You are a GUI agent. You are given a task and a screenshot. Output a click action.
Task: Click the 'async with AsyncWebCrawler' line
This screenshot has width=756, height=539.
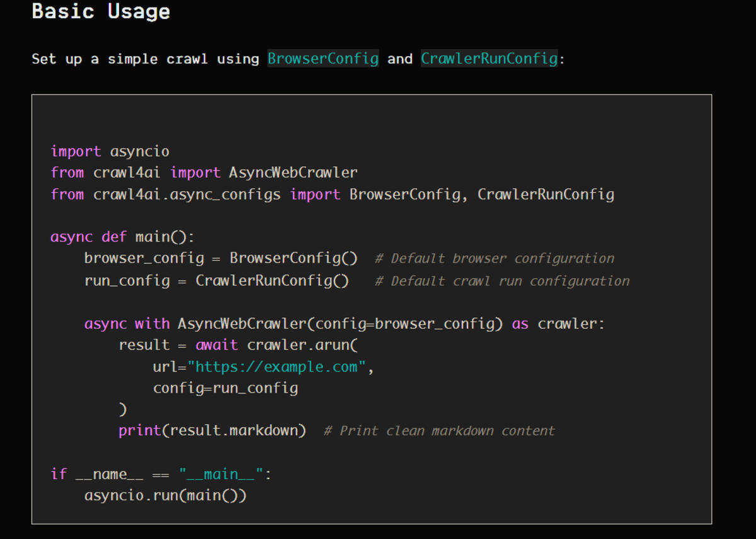tap(345, 324)
